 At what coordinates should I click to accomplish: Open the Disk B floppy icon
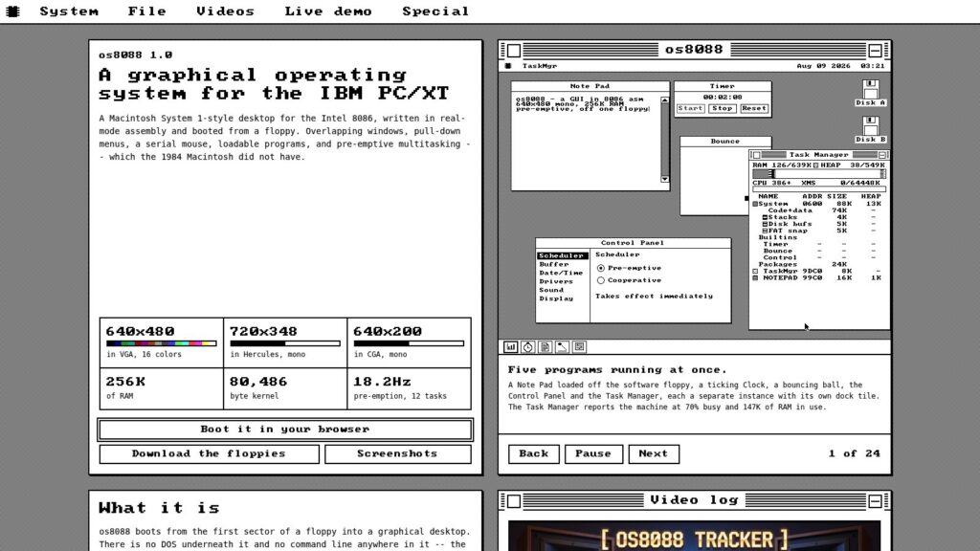871,130
